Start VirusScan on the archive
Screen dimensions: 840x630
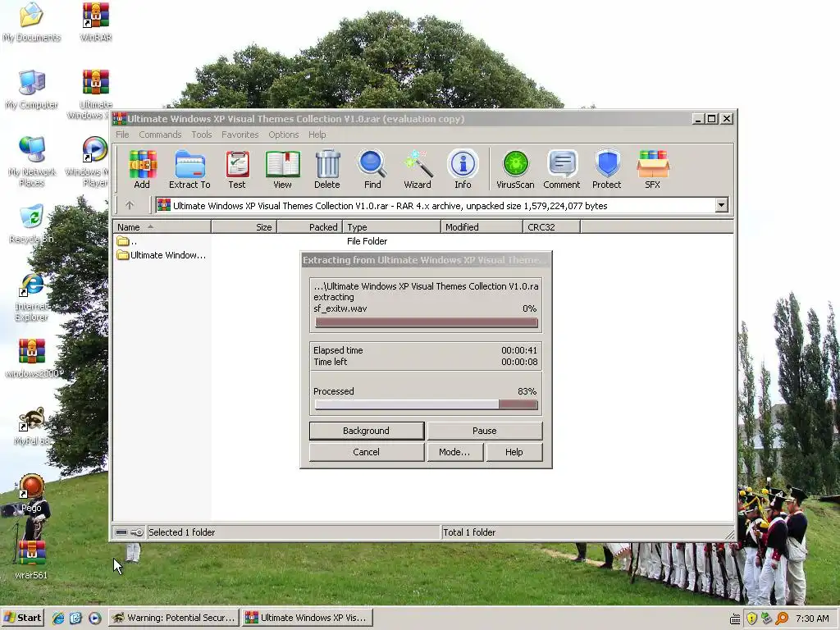tap(515, 169)
